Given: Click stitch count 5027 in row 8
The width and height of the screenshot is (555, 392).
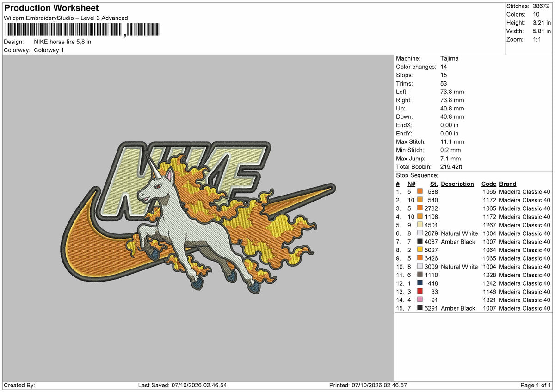Looking at the screenshot, I should 431,250.
